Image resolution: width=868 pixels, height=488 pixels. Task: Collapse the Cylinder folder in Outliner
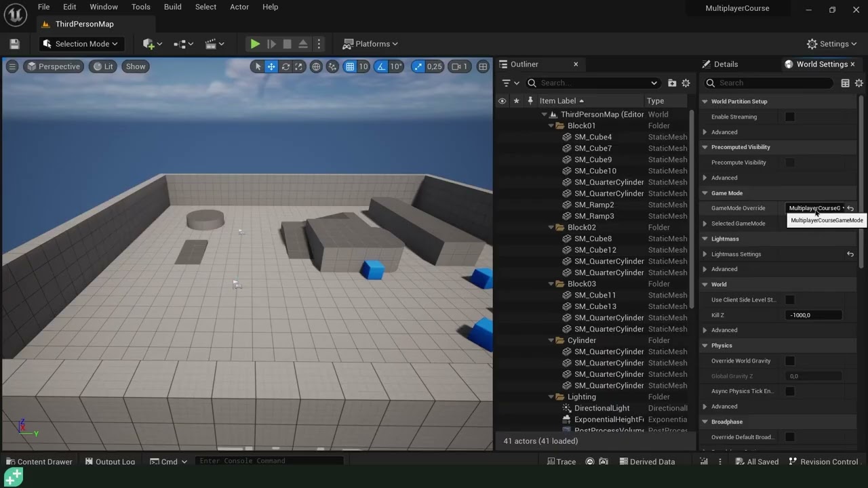551,341
